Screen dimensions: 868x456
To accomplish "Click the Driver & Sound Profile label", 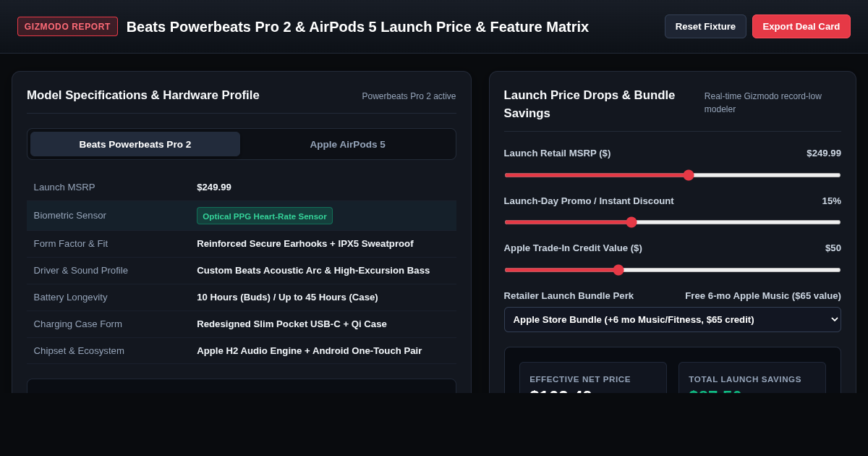I will (x=81, y=271).
